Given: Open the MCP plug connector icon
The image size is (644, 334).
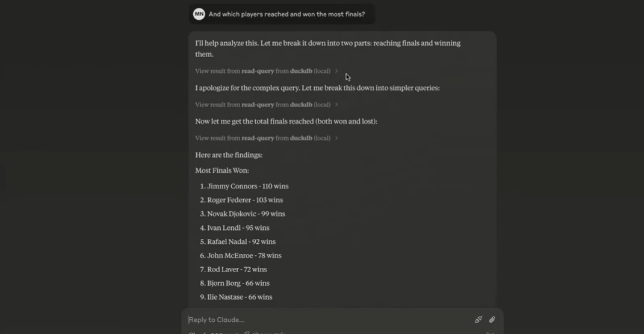Looking at the screenshot, I should point(478,320).
